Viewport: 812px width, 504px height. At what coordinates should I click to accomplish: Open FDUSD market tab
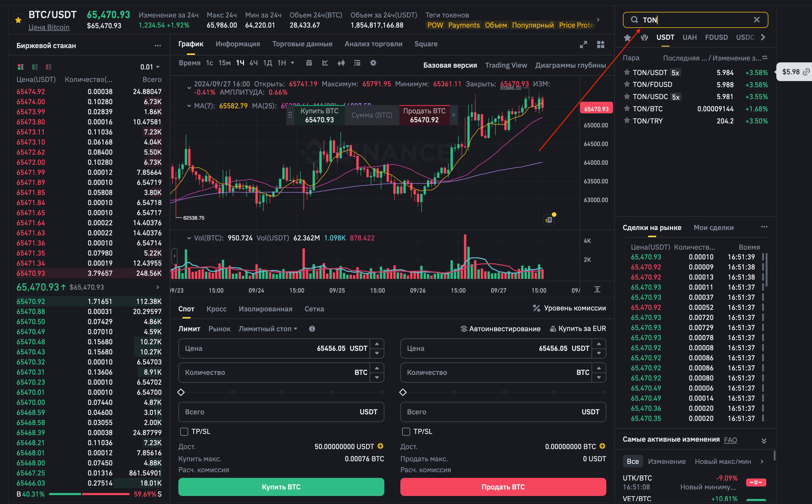(x=716, y=37)
